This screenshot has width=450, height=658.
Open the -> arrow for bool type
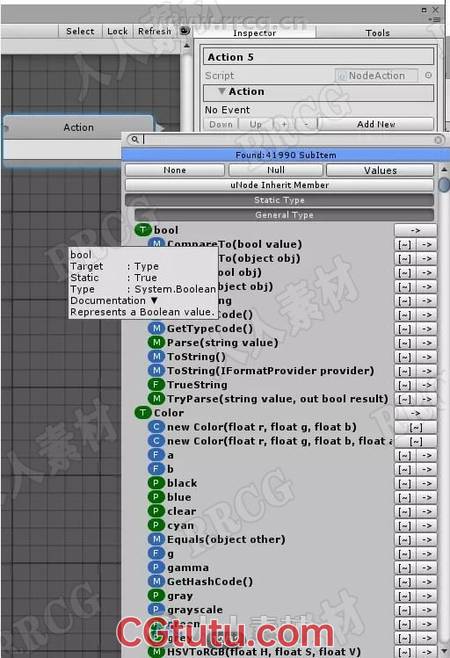(x=416, y=230)
